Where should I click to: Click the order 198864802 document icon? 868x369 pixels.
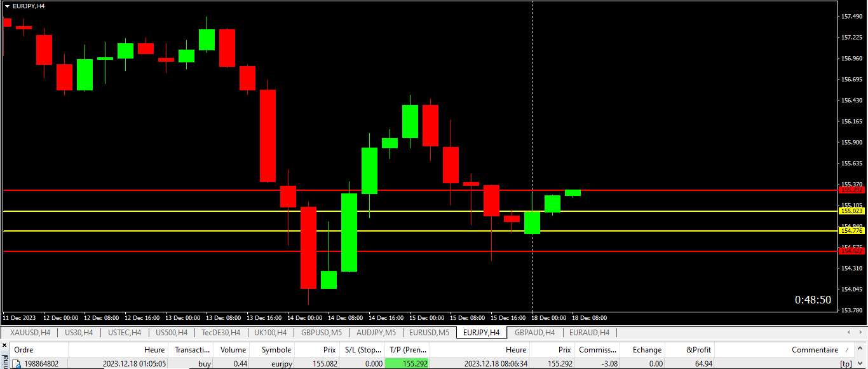pyautogui.click(x=17, y=364)
